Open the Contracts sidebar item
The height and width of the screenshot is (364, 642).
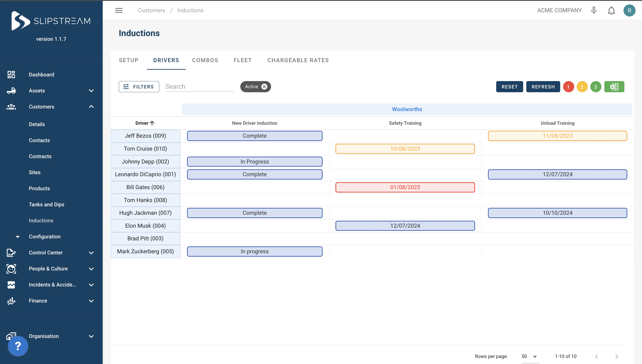click(x=40, y=156)
